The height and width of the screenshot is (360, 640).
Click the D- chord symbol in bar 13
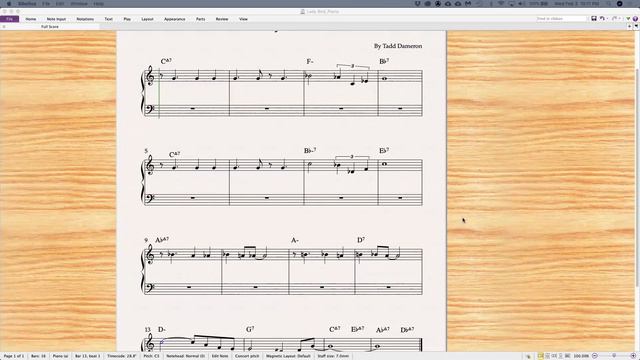coord(162,329)
